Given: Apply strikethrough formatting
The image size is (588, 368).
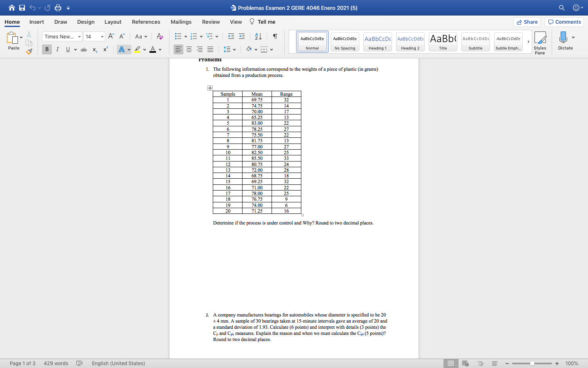Looking at the screenshot, I should click(83, 49).
